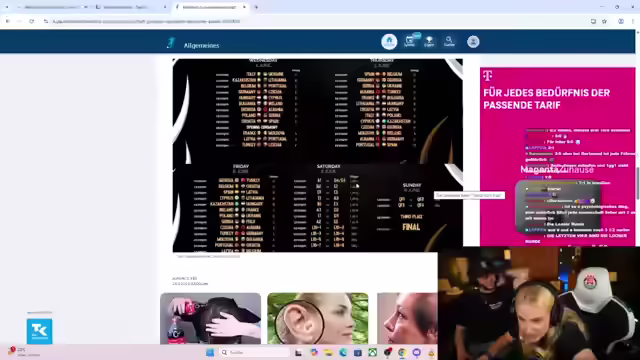The image size is (640, 360).
Task: Open the Chrome three-dot menu
Action: tap(633, 21)
